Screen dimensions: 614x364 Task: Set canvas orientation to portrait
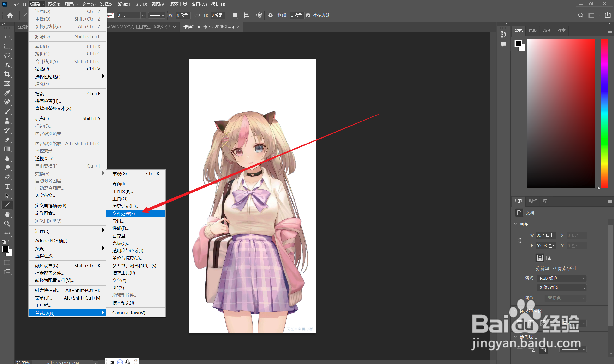tap(540, 258)
